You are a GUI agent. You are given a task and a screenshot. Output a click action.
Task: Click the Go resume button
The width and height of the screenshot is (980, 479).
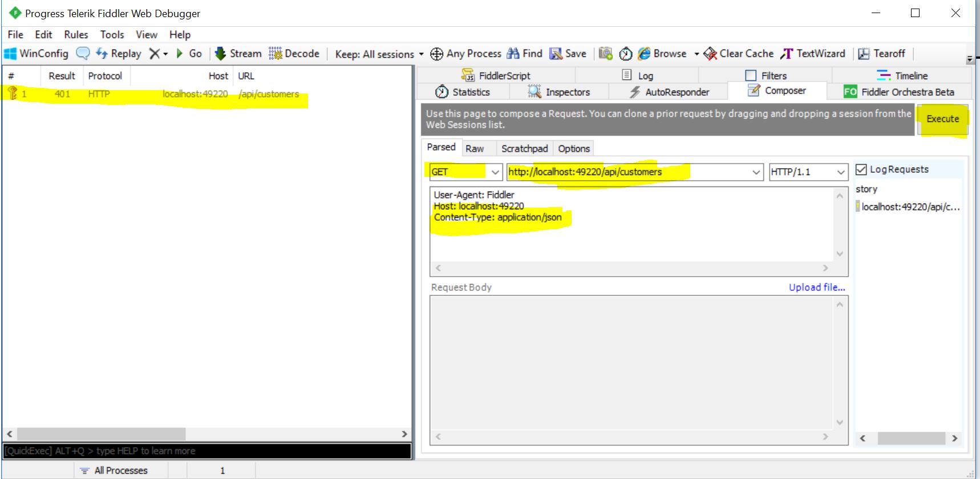click(189, 54)
